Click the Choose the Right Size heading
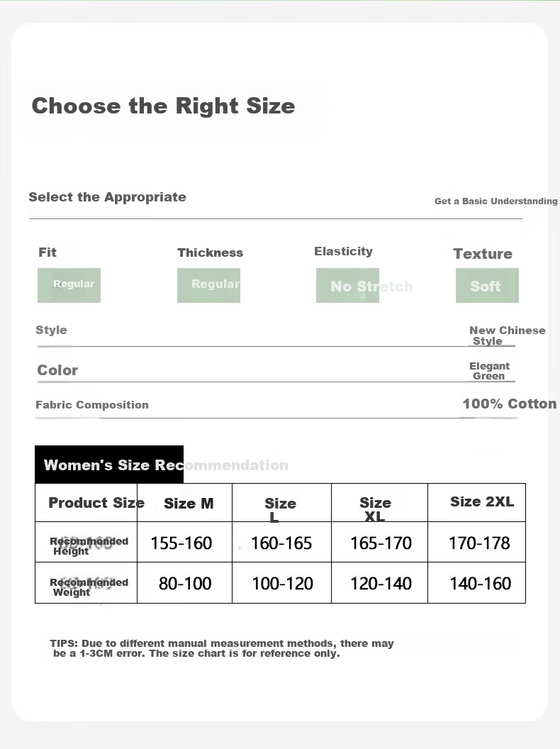The image size is (560, 749). click(163, 106)
